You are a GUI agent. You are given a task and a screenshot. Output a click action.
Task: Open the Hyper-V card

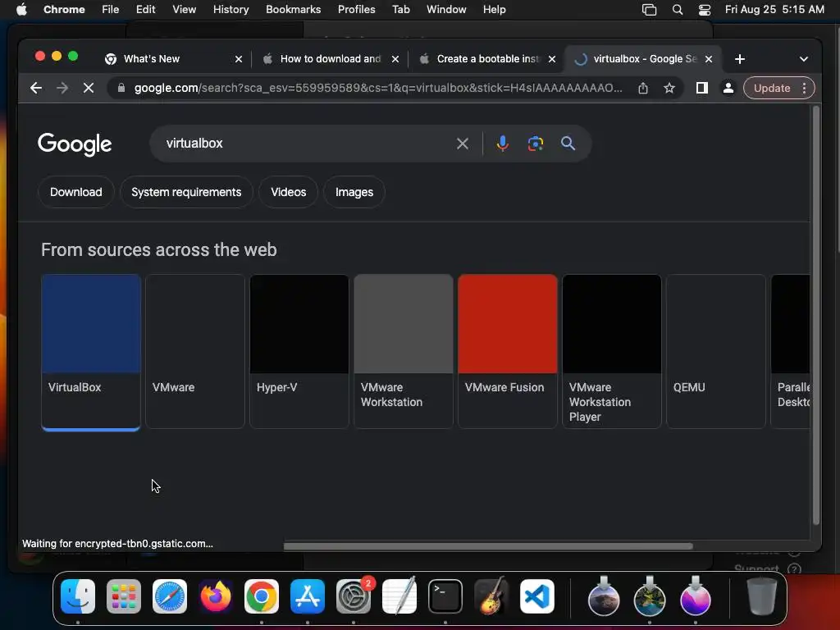(299, 351)
